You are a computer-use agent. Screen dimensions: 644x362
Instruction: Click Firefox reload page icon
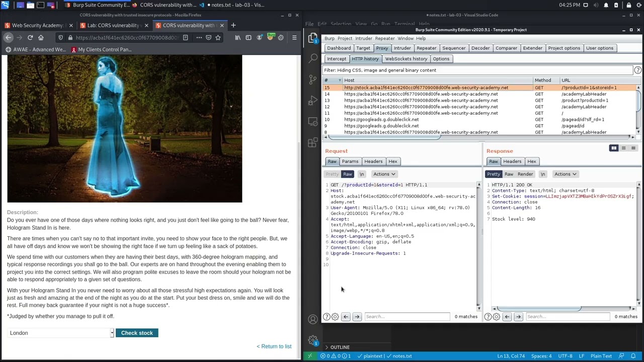pos(30,38)
